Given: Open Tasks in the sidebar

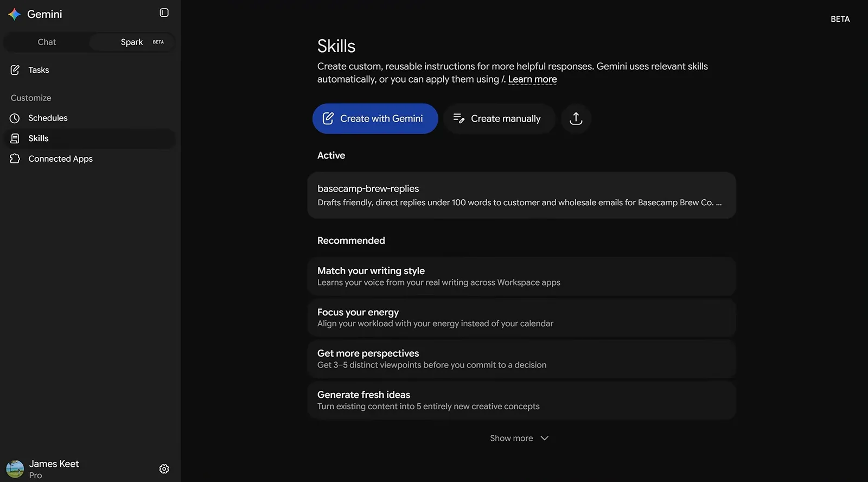Looking at the screenshot, I should 89,70.
